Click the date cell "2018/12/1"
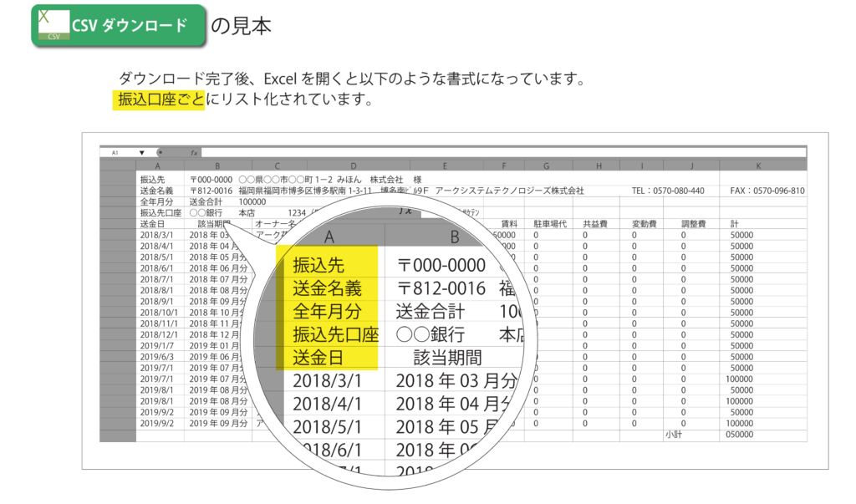Screen dimensions: 856x504 159,334
